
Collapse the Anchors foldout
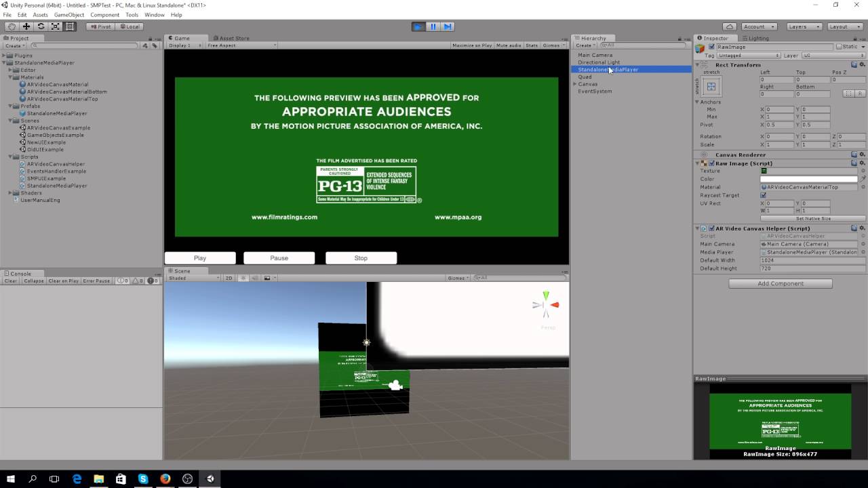pos(697,102)
